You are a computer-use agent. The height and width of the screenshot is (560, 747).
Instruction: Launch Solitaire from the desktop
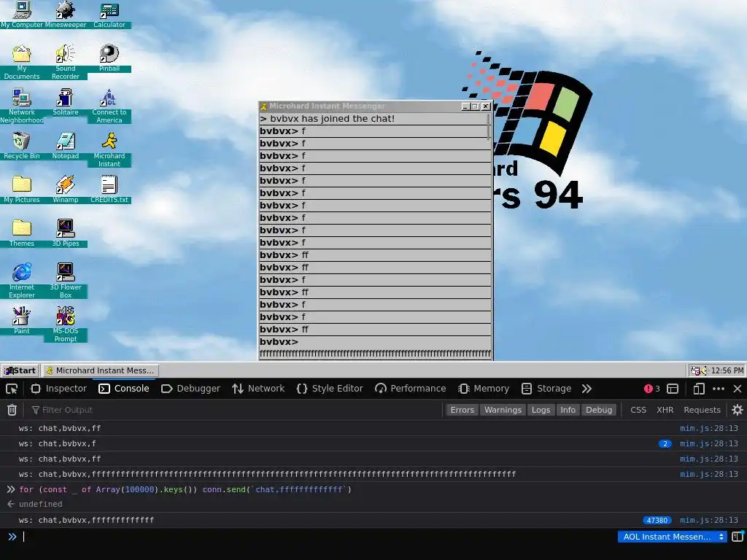tap(65, 102)
